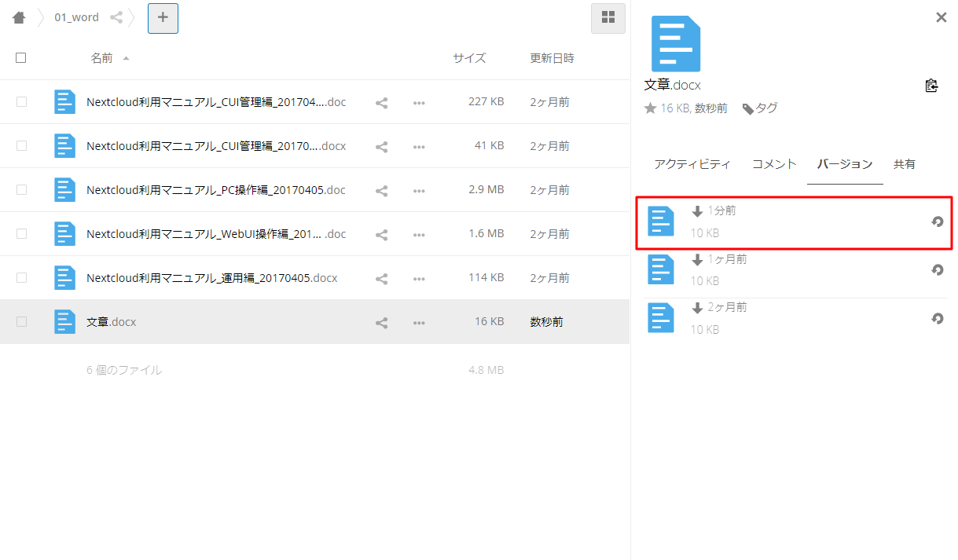Image resolution: width=958 pixels, height=560 pixels.
Task: Click the 4.8 MB total size text
Action: (x=486, y=370)
